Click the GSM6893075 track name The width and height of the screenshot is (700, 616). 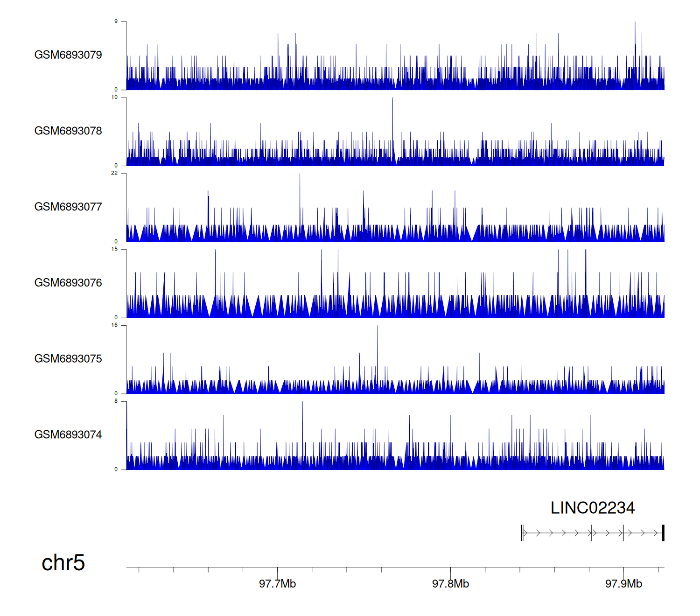[x=68, y=359]
